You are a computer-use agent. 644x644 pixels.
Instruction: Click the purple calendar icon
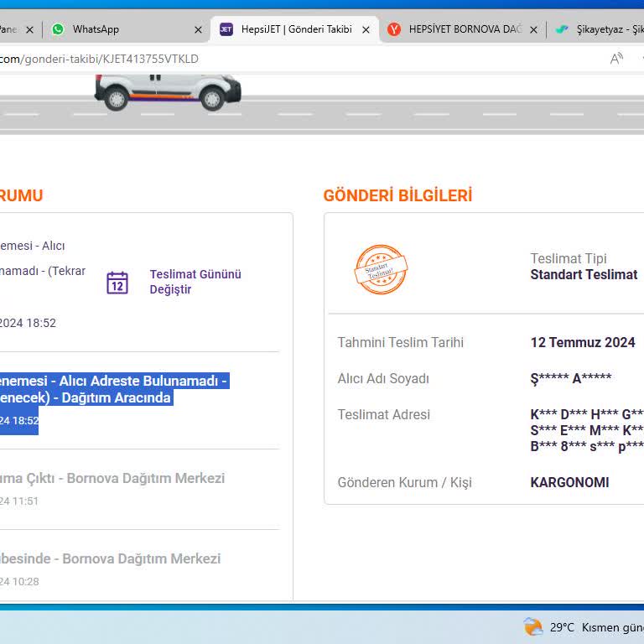[117, 283]
